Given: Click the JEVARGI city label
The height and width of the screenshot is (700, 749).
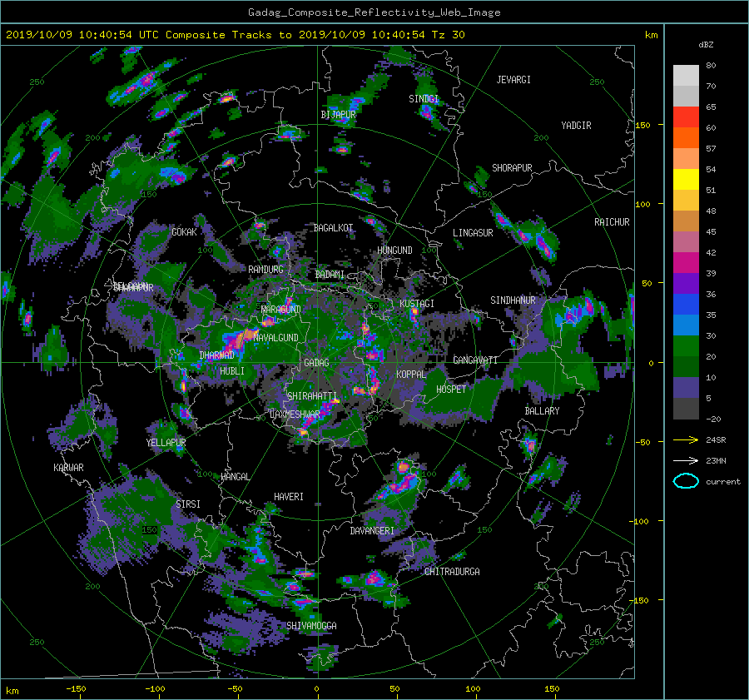Looking at the screenshot, I should coord(513,80).
